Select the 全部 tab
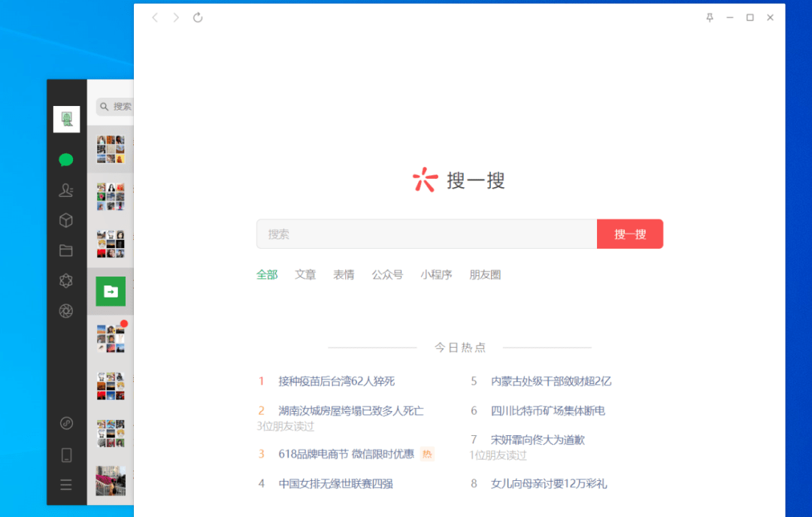 tap(267, 275)
